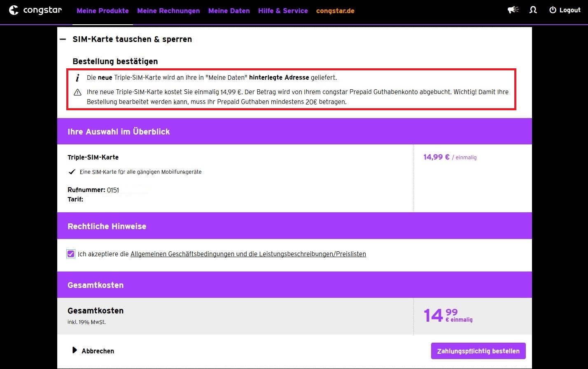The width and height of the screenshot is (588, 369).
Task: Click the Prepaid Guthaben warning text
Action: [298, 97]
